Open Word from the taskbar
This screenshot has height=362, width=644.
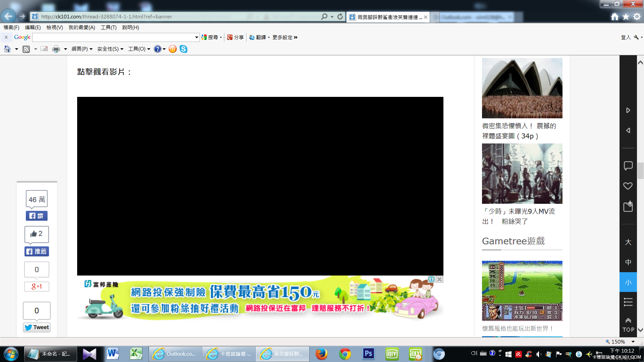point(113,354)
